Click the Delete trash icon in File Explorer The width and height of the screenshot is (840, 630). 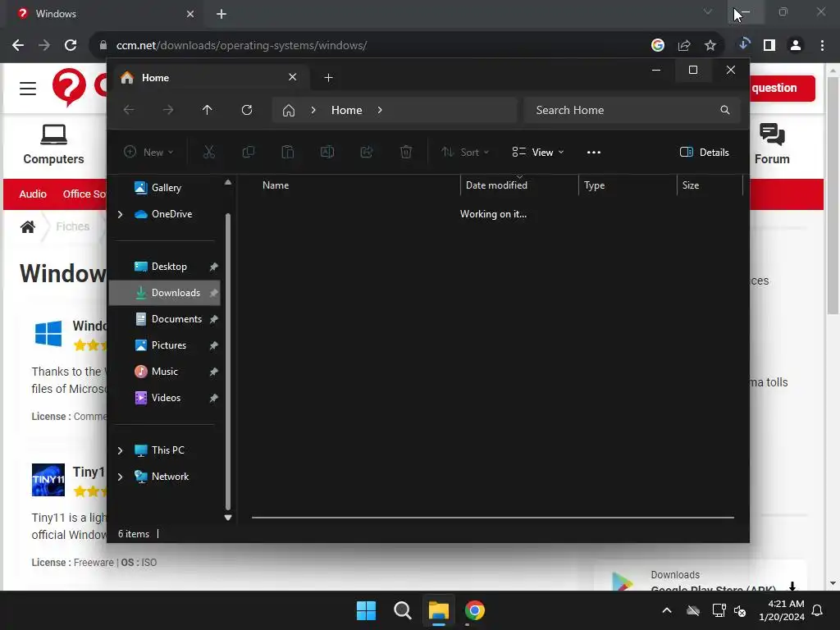(x=406, y=152)
